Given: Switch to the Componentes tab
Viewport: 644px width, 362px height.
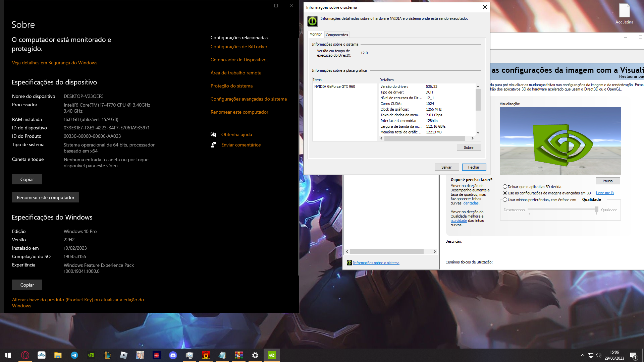Looking at the screenshot, I should pos(337,35).
